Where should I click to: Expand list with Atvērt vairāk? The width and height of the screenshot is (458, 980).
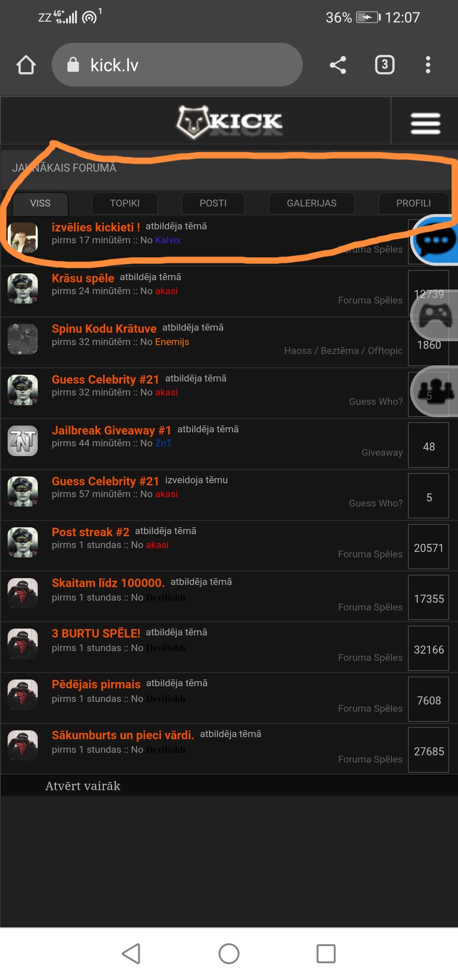coord(83,786)
